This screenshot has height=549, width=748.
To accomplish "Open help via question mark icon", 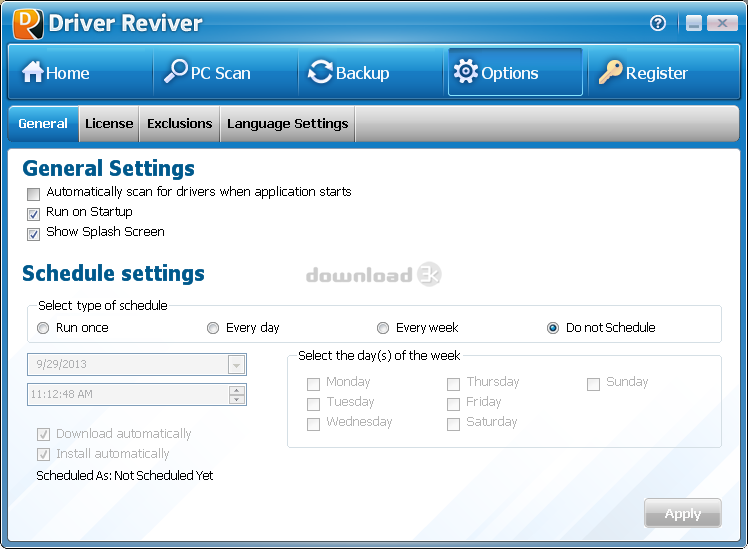I will coord(658,23).
